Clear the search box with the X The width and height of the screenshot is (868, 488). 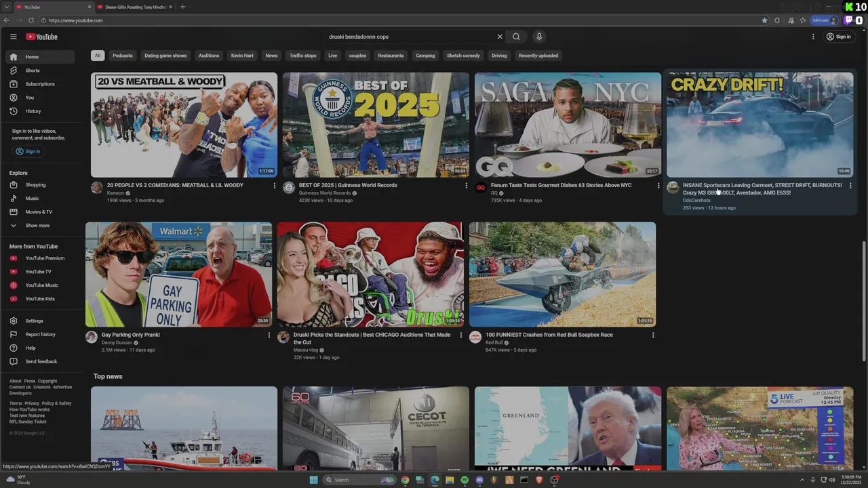coord(500,37)
